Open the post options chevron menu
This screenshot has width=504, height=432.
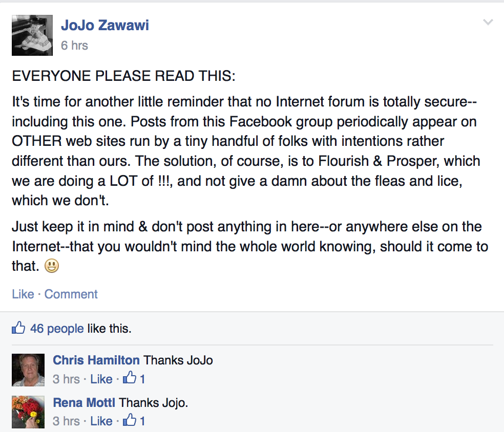tap(488, 22)
